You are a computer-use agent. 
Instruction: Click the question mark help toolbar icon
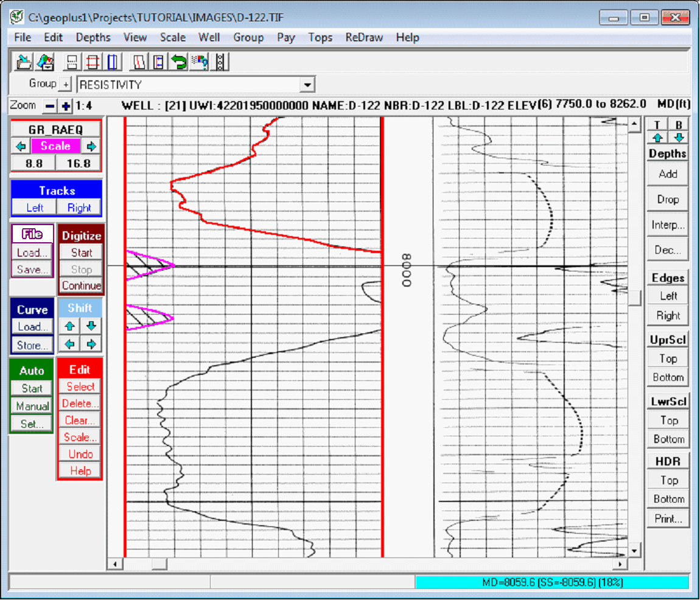tap(200, 61)
